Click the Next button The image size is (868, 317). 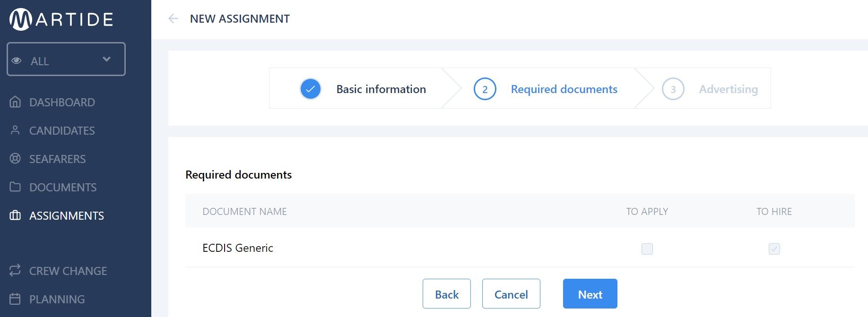[x=590, y=294]
